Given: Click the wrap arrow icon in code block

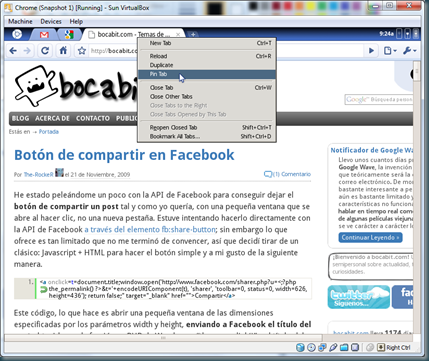Looking at the screenshot, I should 44,290.
